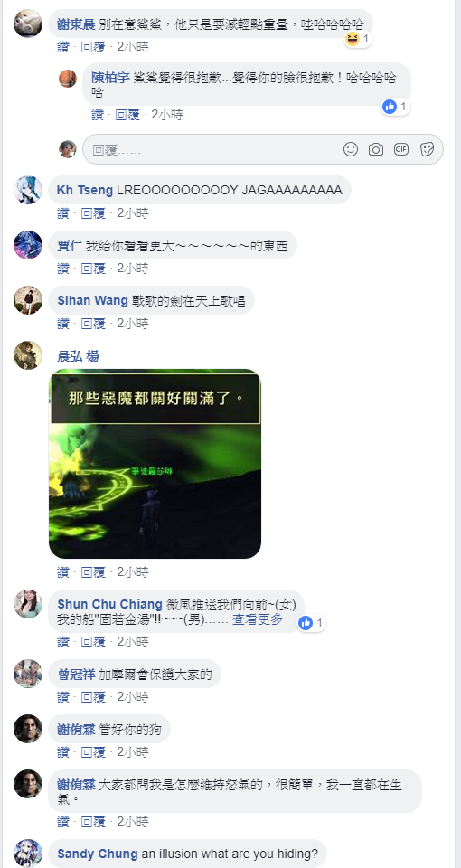Open emoji picker in reply box
The image size is (461, 868).
(x=351, y=149)
